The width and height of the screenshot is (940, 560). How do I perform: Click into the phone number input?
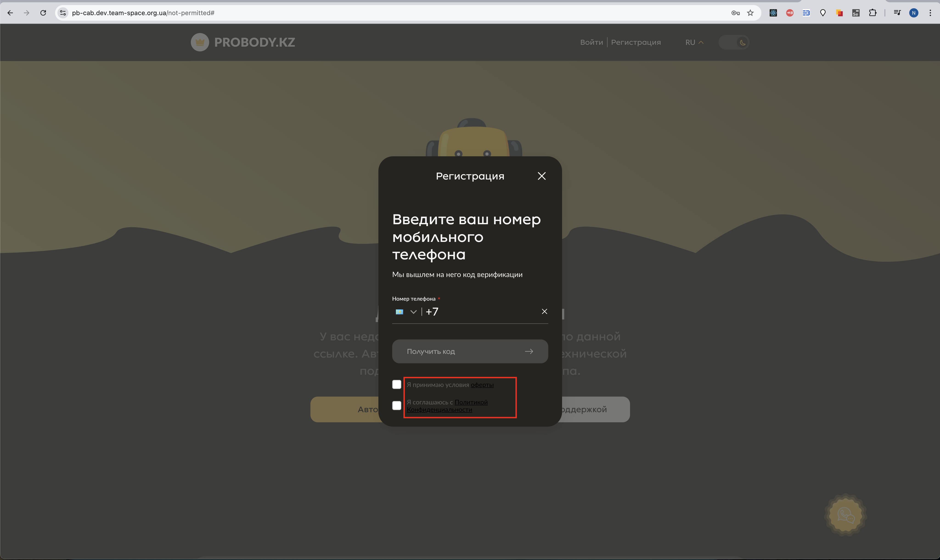(483, 312)
